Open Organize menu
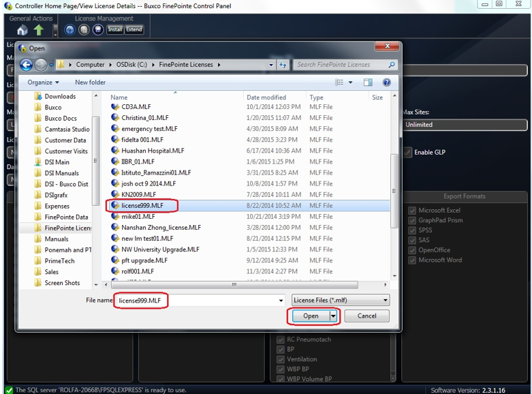The width and height of the screenshot is (532, 394). tap(43, 82)
